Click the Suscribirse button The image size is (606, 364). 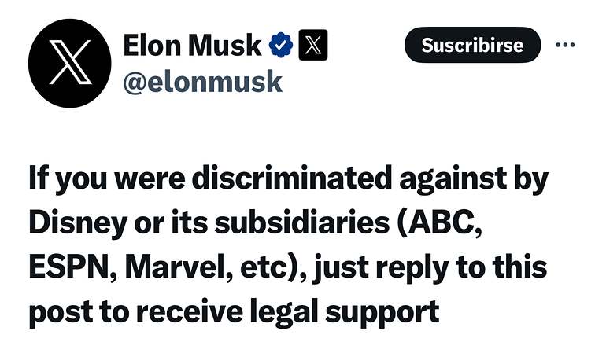coord(472,45)
